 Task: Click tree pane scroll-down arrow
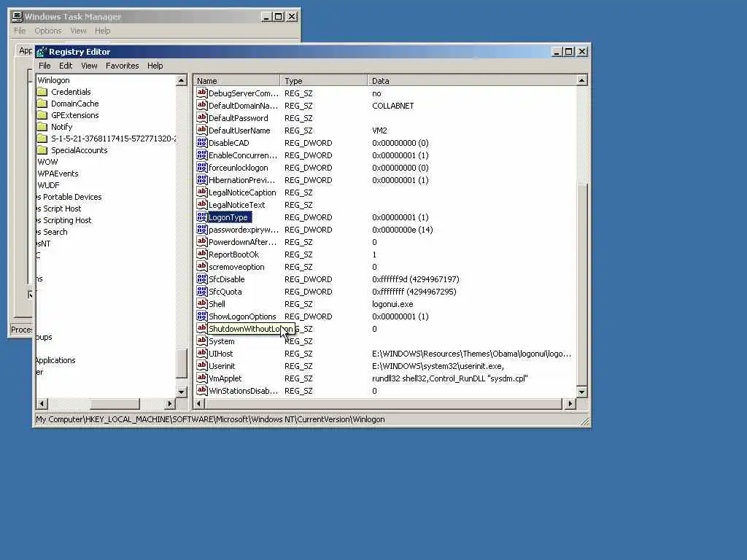(x=181, y=392)
